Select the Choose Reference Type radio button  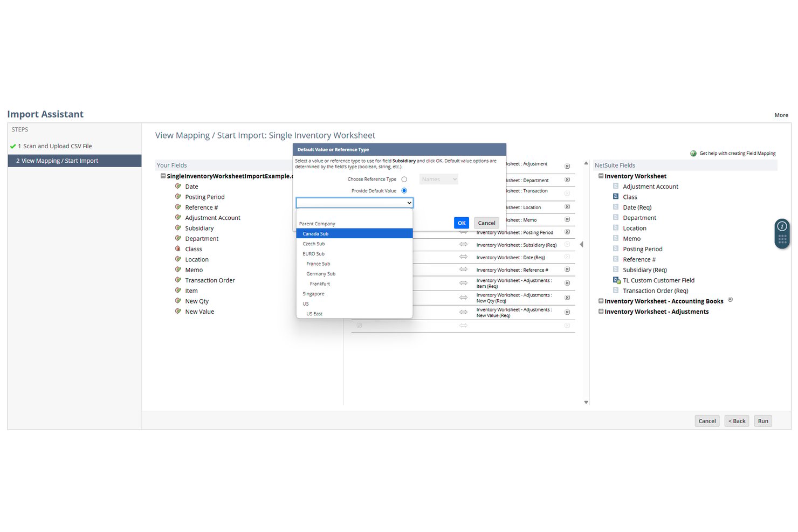pos(404,179)
